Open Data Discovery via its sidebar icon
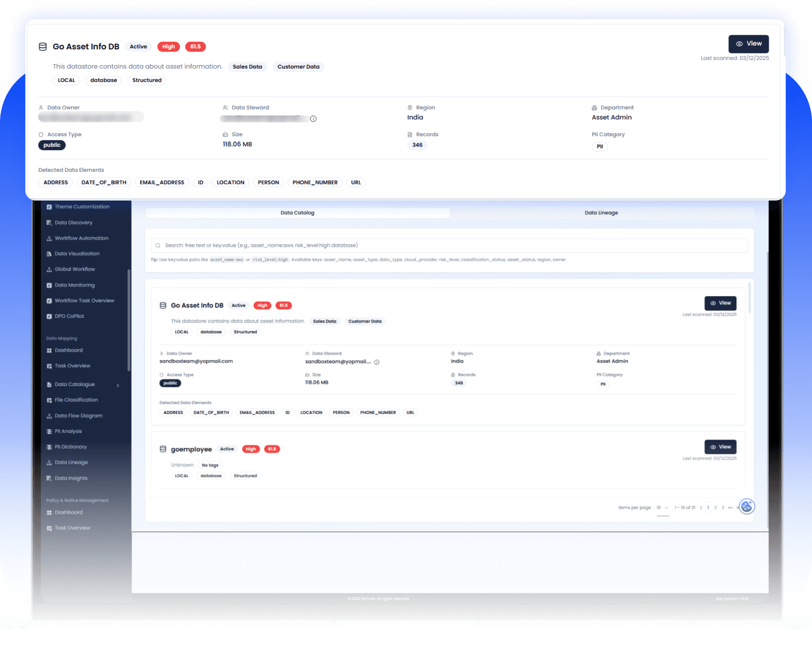The height and width of the screenshot is (657, 812). (49, 223)
